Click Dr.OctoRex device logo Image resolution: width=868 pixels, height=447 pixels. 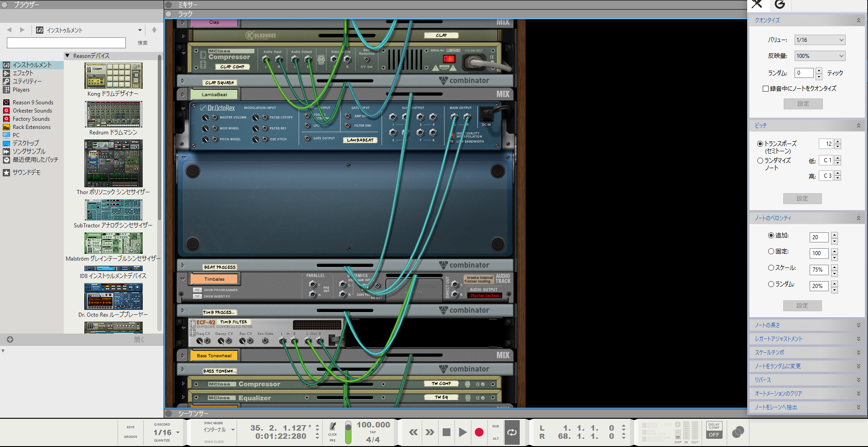click(218, 108)
